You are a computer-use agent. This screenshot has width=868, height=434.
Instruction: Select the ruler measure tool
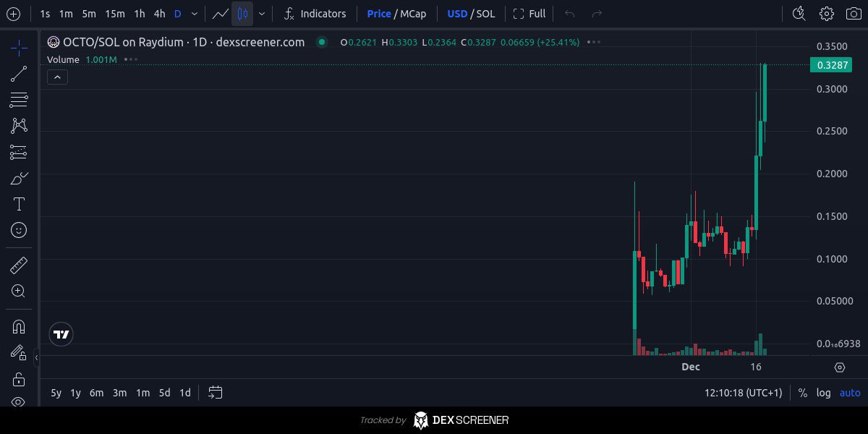click(x=19, y=265)
